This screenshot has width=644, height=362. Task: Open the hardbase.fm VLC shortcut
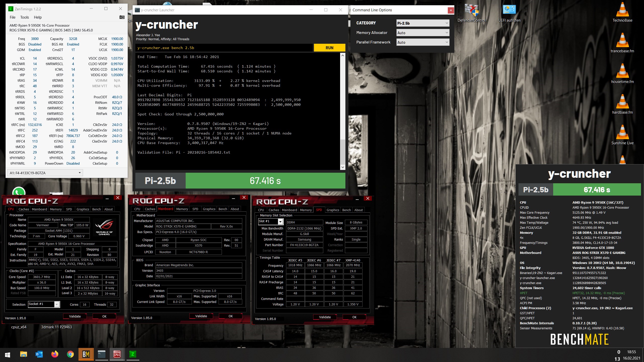coord(622,105)
